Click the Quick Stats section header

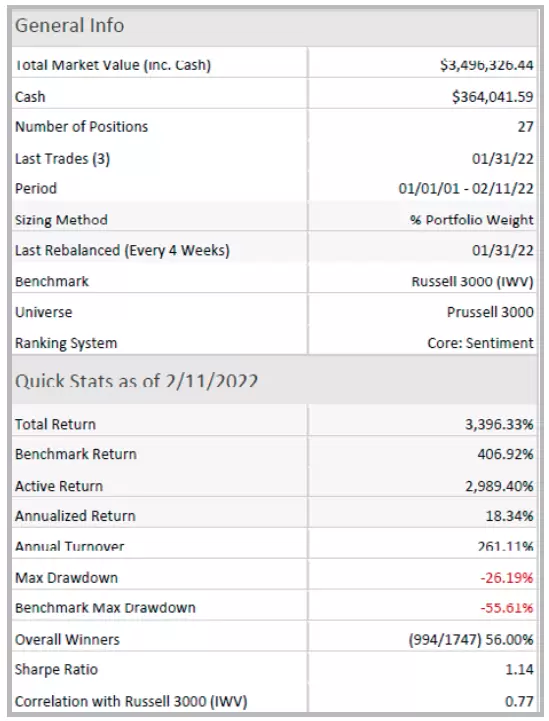[137, 381]
